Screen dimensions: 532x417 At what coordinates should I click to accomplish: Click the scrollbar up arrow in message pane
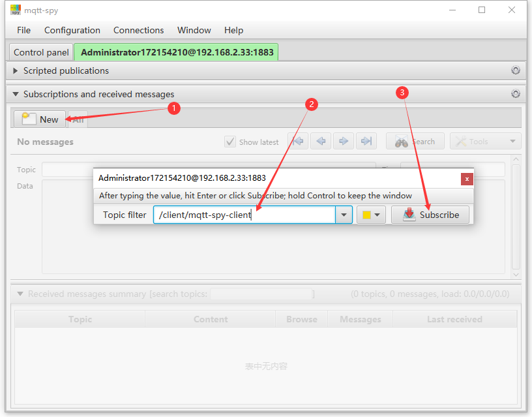click(x=516, y=159)
